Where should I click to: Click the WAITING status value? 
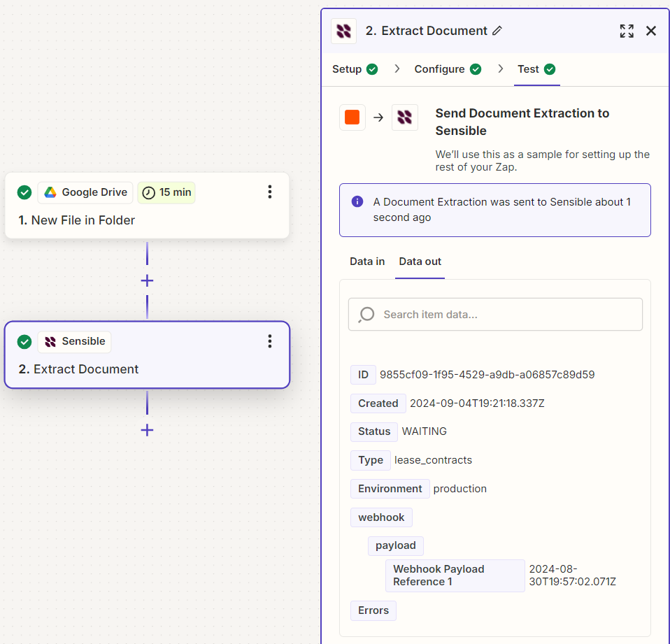tap(425, 431)
